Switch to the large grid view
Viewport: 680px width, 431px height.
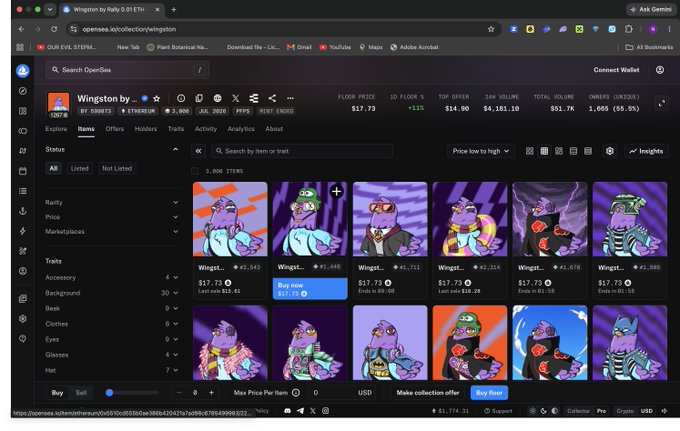click(x=530, y=151)
